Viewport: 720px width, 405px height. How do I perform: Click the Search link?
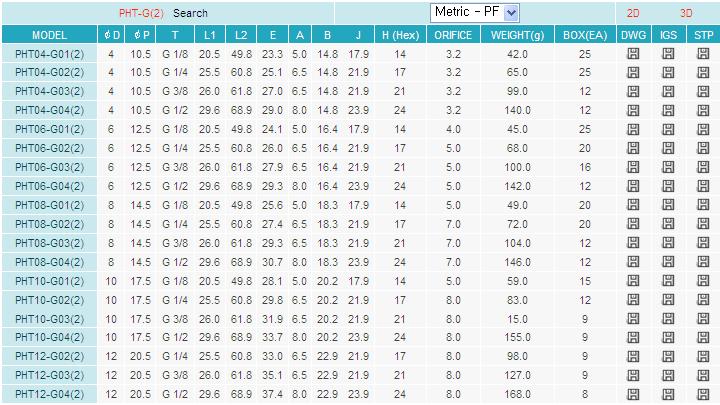tap(190, 14)
